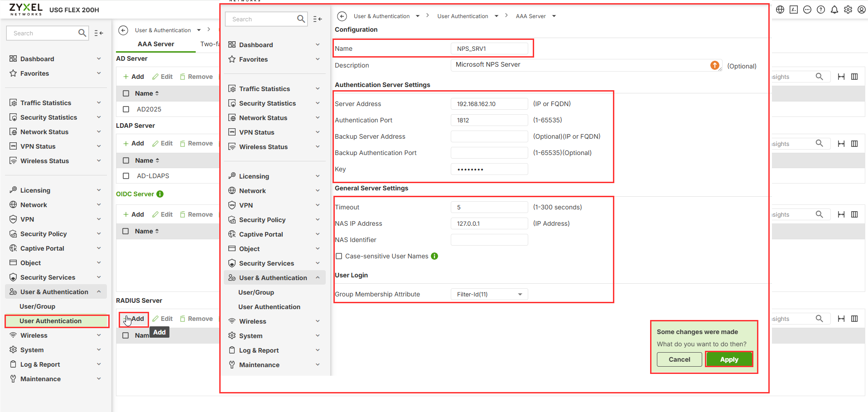This screenshot has width=868, height=412.
Task: Open the user account icon in top bar
Action: (x=862, y=10)
